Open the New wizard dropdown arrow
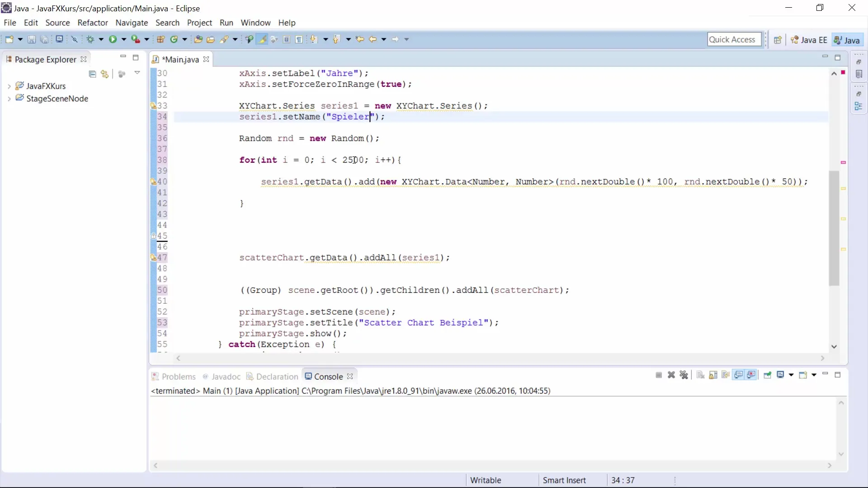The width and height of the screenshot is (868, 488). click(x=20, y=39)
